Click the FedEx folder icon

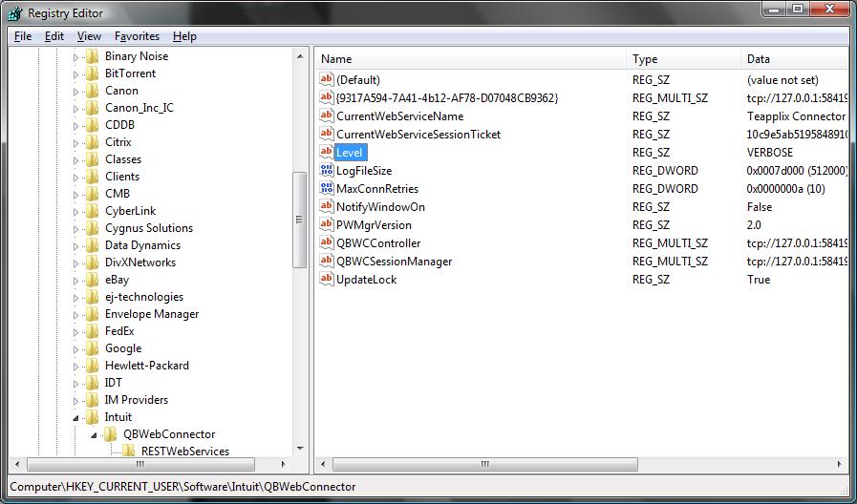click(x=93, y=331)
